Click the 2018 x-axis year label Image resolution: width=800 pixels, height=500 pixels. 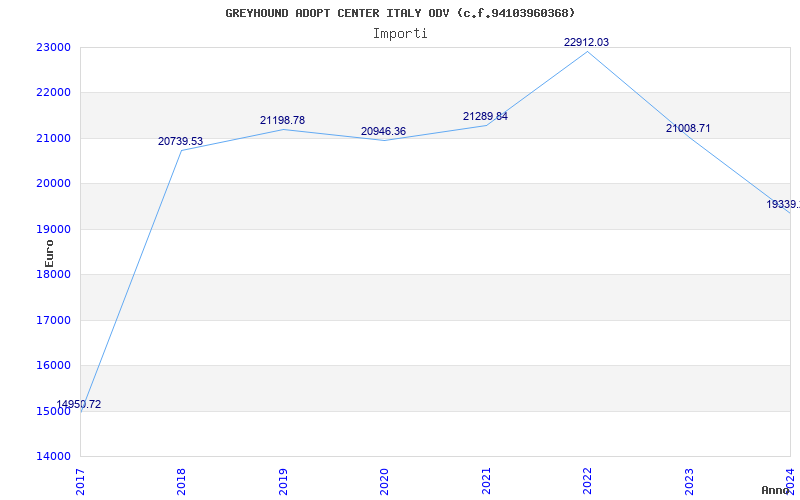point(181,481)
